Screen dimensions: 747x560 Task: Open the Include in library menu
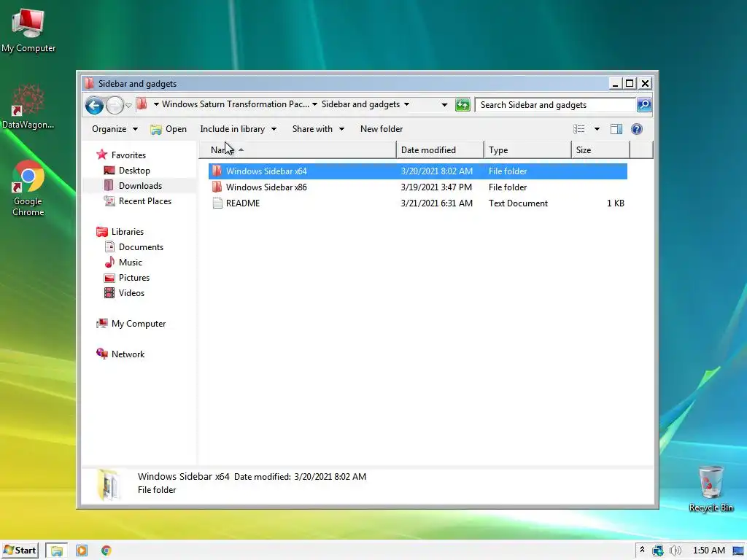tap(239, 129)
